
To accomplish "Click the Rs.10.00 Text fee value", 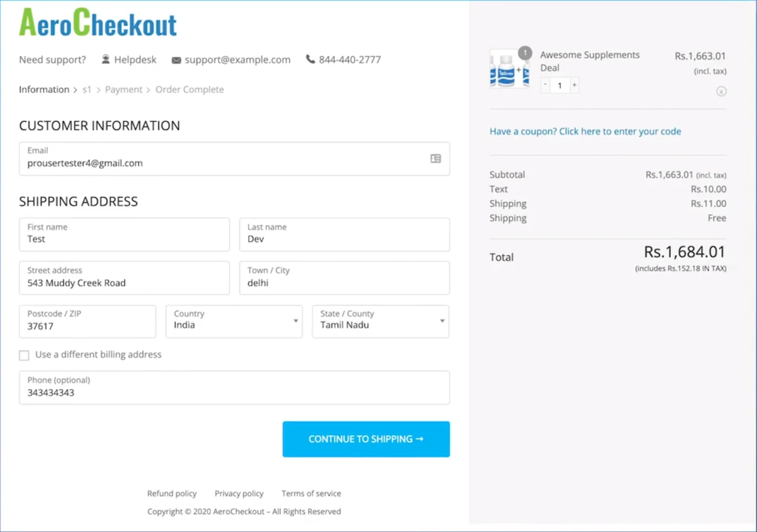I will (708, 189).
